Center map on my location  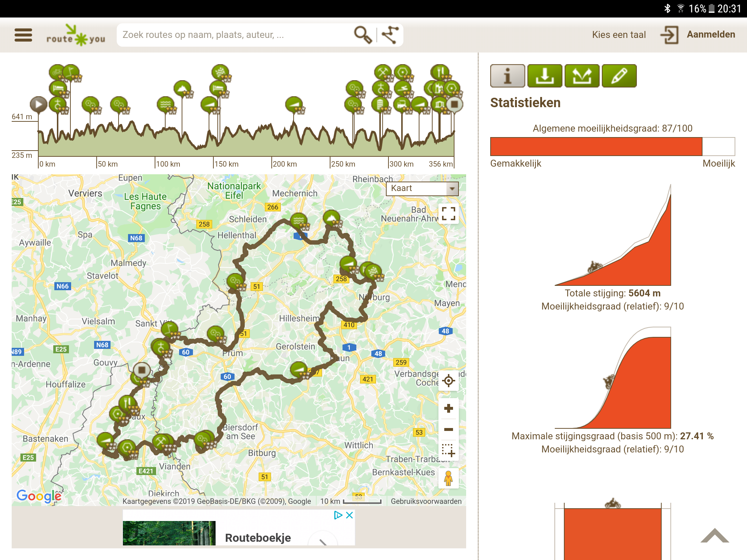[448, 381]
